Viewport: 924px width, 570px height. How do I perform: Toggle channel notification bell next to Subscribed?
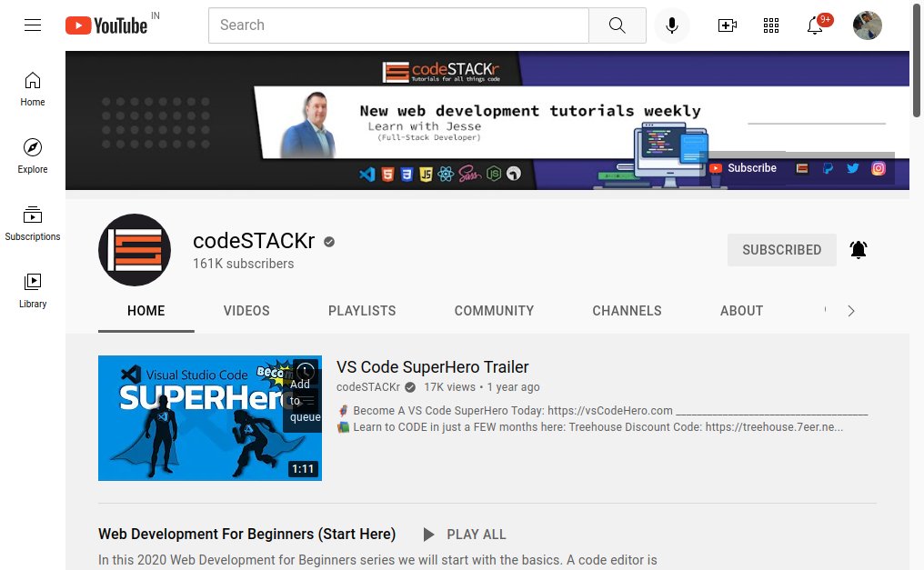coord(858,250)
